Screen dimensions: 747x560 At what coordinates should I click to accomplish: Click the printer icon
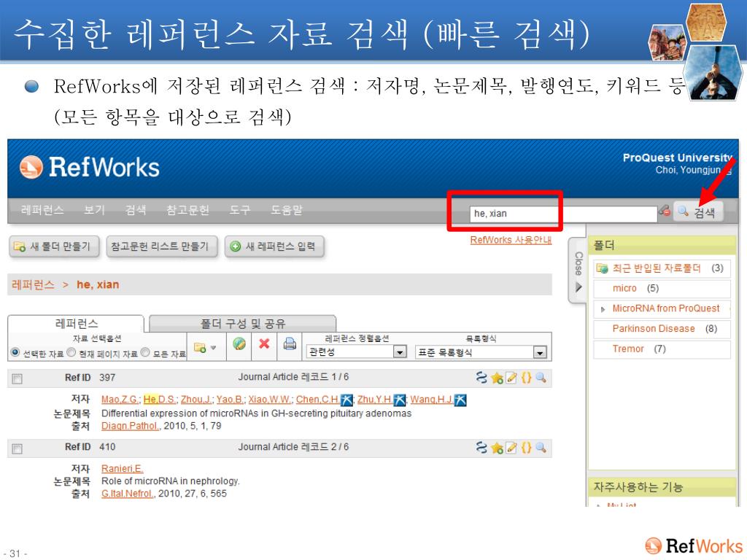click(290, 343)
